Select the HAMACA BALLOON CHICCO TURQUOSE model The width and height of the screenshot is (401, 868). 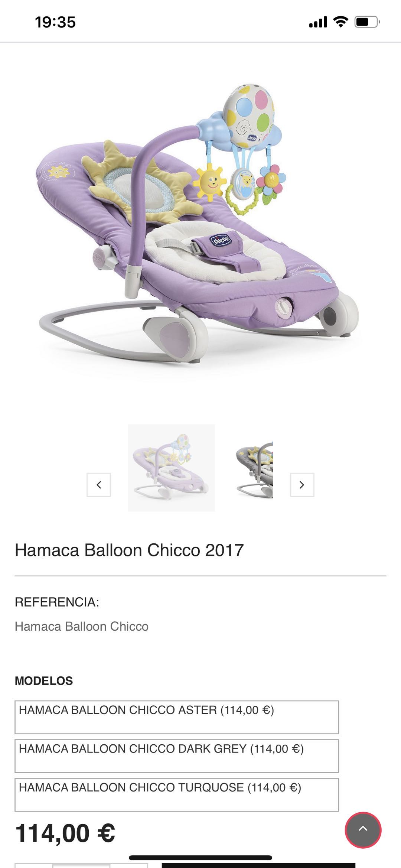[x=177, y=794]
